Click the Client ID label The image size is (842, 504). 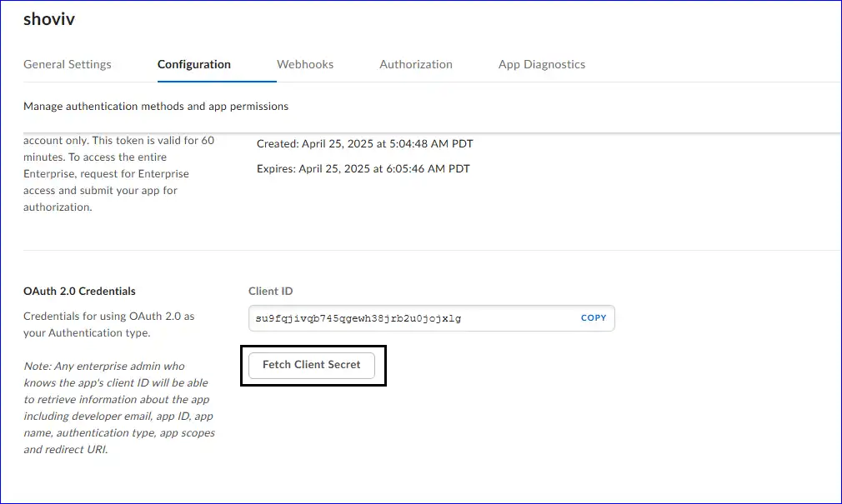click(270, 292)
